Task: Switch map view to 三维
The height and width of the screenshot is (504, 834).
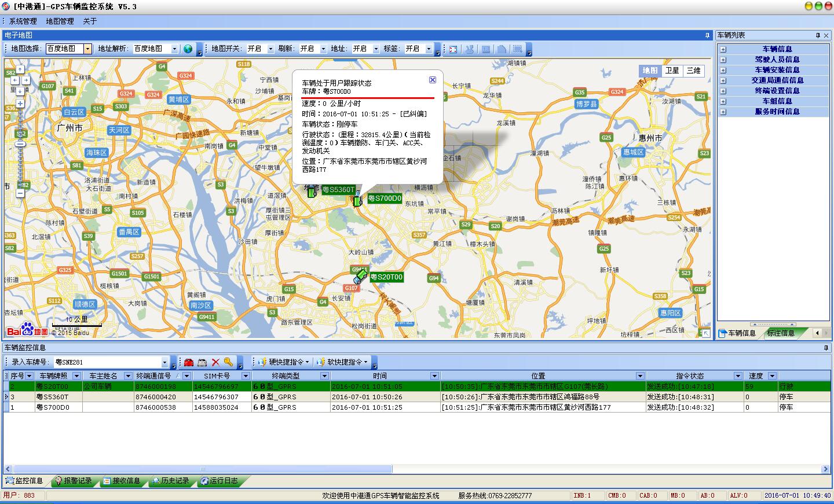Action: [x=693, y=71]
